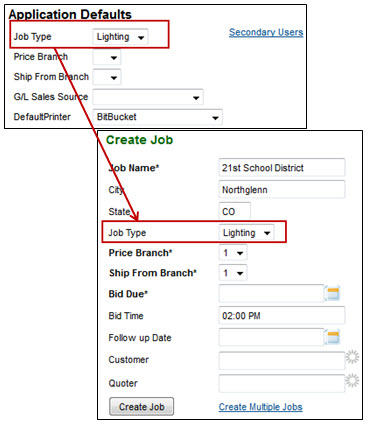Open Price Branch dropdown in Create Job
The height and width of the screenshot is (425, 368).
point(233,253)
